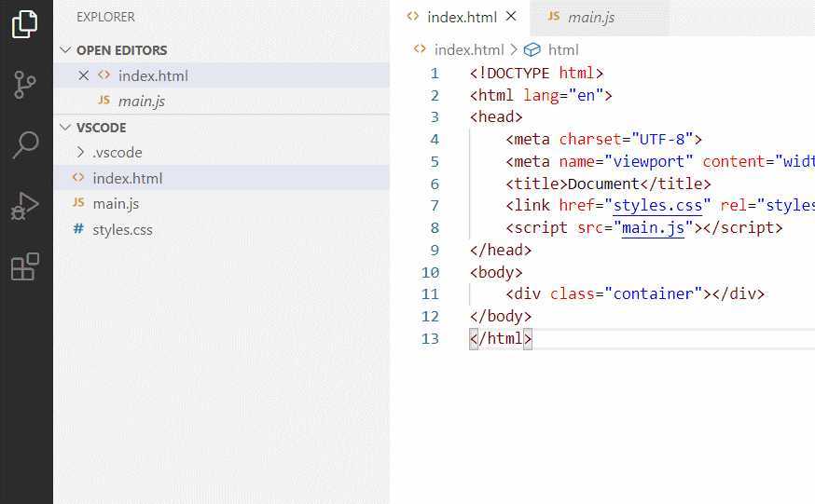Close index.html in Open Editors list

(83, 75)
